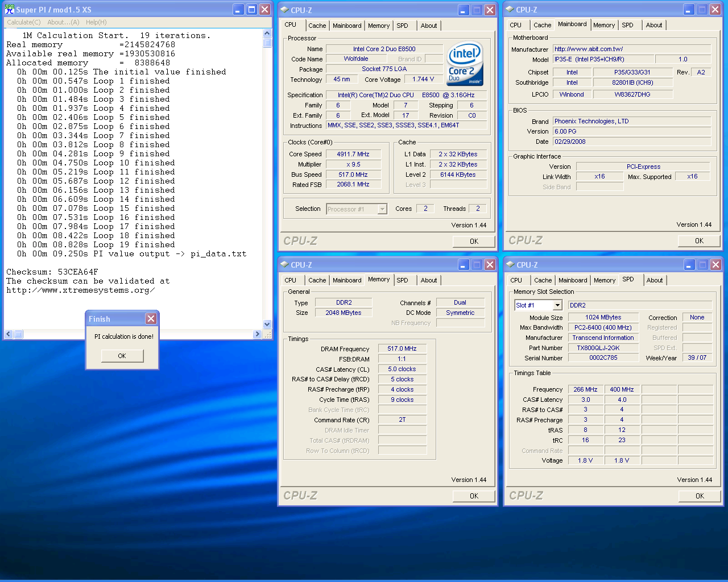Click the Command Rate value 2T
728x582 pixels.
coord(402,419)
